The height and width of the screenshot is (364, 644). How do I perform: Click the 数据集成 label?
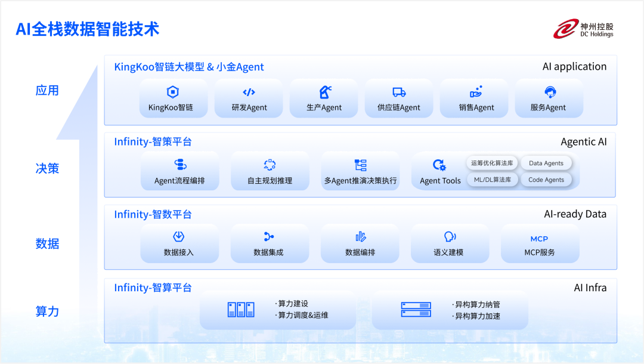[x=268, y=252]
